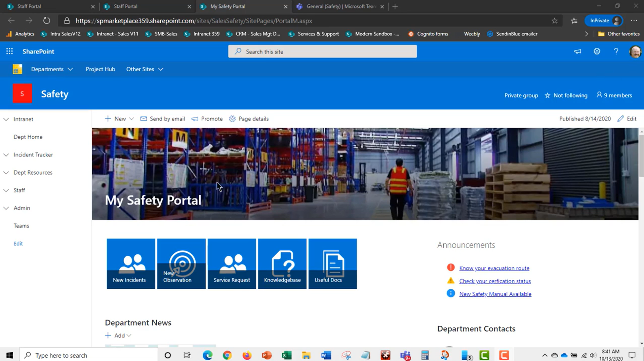Expand the Incident Tracker navigation section
644x361 pixels.
[x=6, y=155]
